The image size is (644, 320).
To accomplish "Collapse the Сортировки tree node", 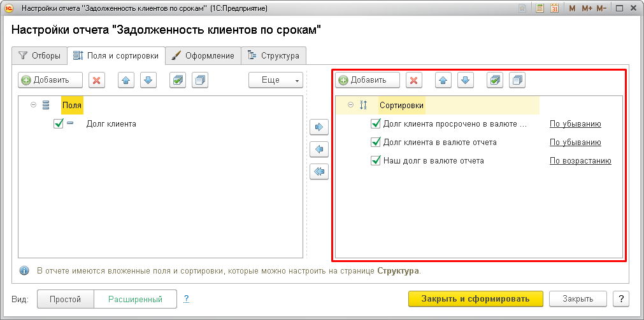I will click(350, 104).
